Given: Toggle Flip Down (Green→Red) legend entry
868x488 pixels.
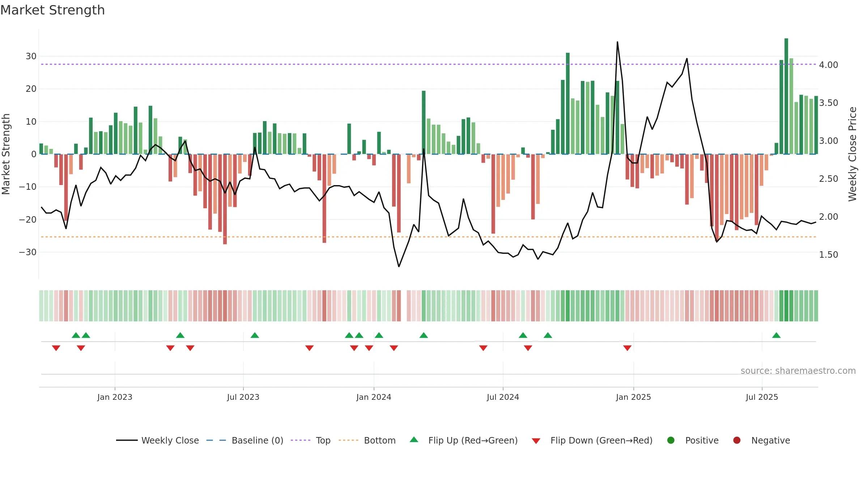Looking at the screenshot, I should (592, 440).
